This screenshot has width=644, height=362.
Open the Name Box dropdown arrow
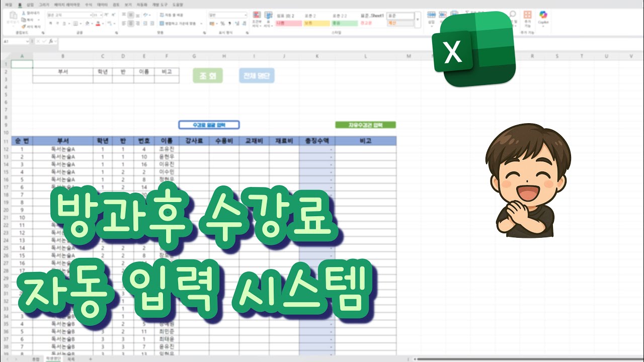click(x=27, y=41)
